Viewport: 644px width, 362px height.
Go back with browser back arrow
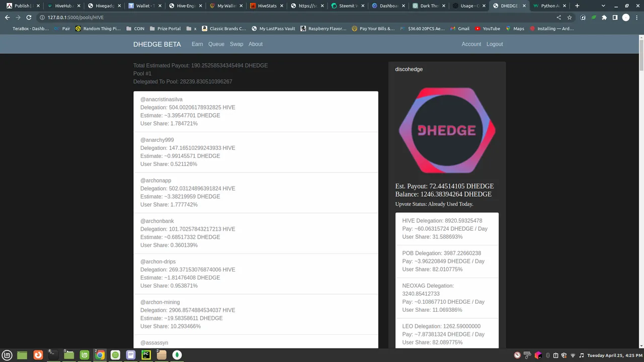coord(7,17)
